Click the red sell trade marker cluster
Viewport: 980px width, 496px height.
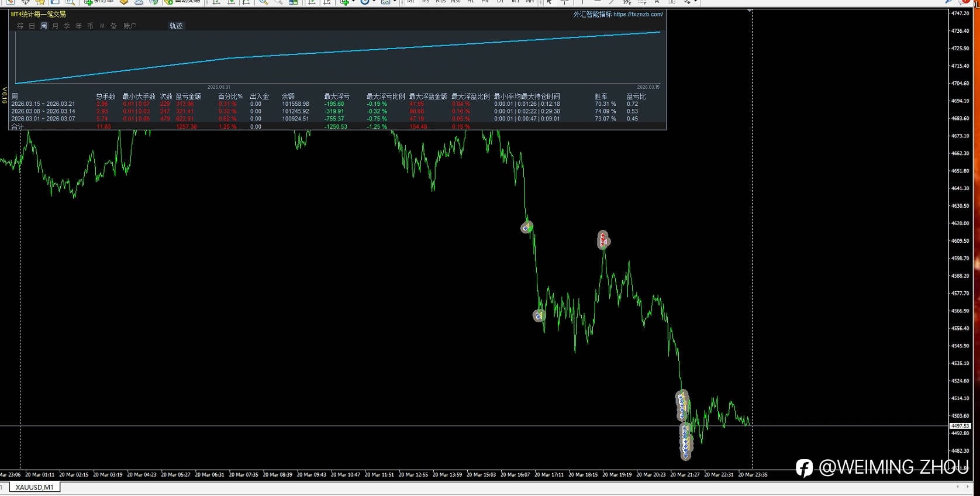click(603, 240)
